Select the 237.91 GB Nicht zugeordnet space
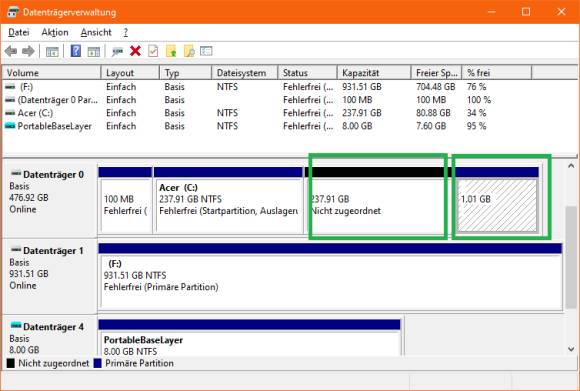 tap(378, 200)
